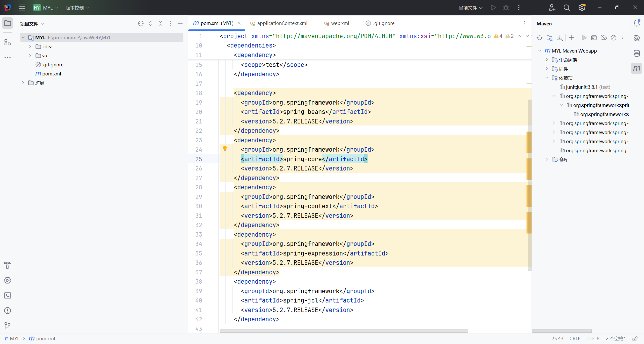Click the UTF-8 encoding in status bar

click(593, 338)
